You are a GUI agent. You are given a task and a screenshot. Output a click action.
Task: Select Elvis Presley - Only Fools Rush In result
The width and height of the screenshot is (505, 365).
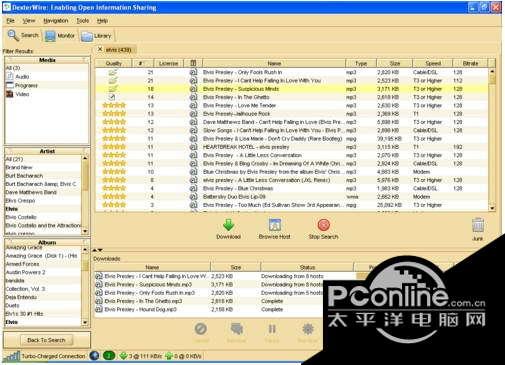click(293, 72)
